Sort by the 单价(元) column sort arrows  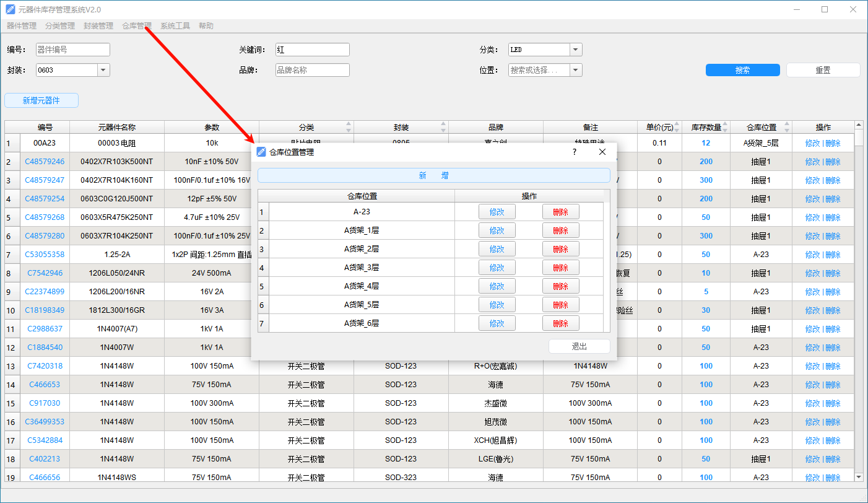click(x=677, y=127)
